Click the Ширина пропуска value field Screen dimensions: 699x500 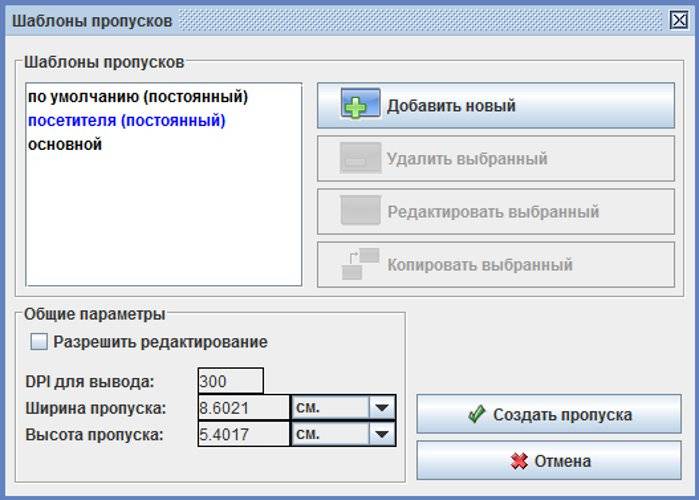pos(243,408)
